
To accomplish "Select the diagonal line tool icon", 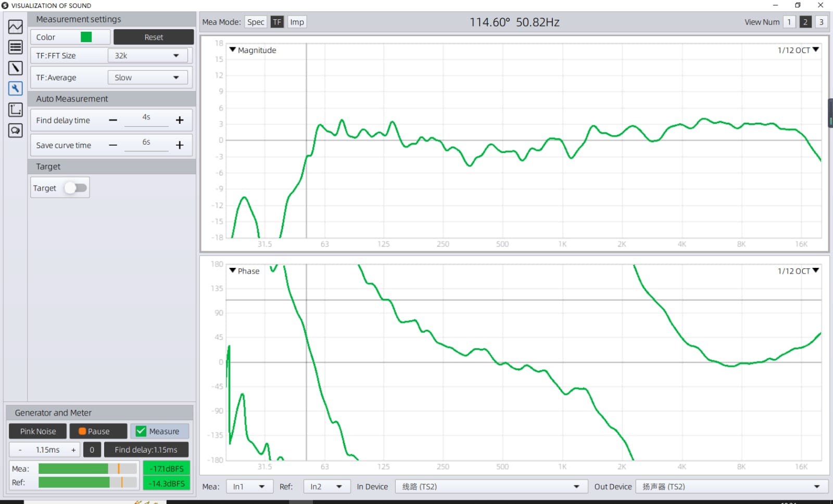I will 15,68.
